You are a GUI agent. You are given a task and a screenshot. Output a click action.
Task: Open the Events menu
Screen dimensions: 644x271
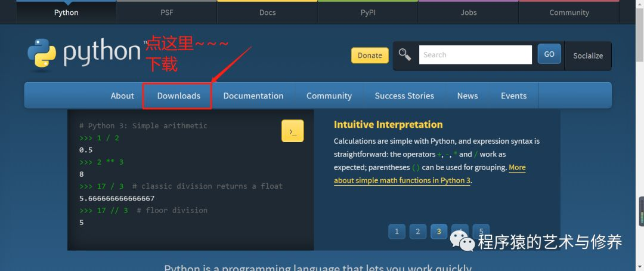[x=513, y=96]
